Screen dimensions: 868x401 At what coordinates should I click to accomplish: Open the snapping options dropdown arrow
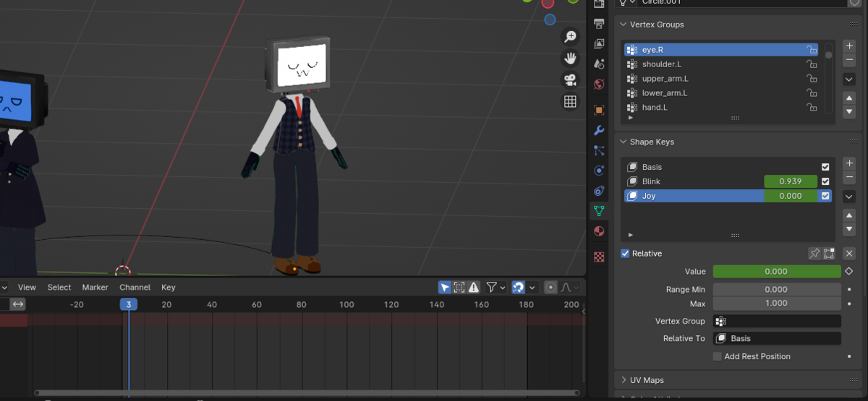click(532, 288)
